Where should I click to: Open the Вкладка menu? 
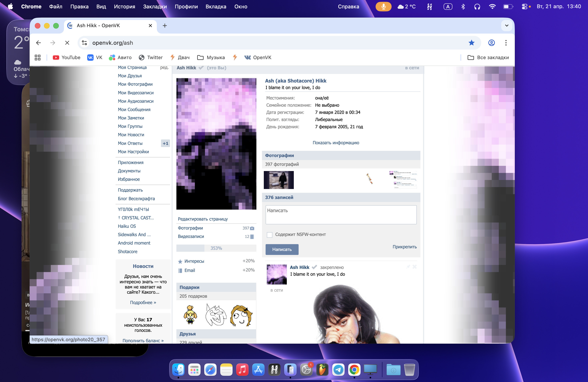pos(216,7)
